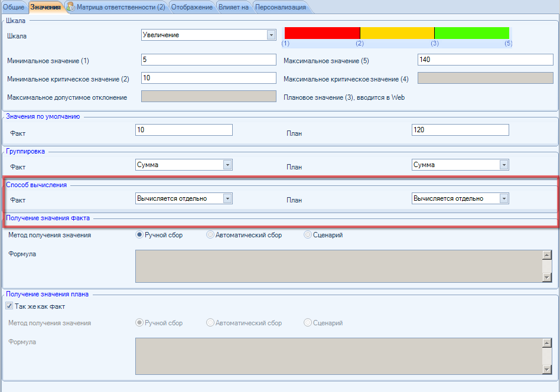Open the Факт grouping Сумма dropdown
560x392 pixels.
coord(227,165)
